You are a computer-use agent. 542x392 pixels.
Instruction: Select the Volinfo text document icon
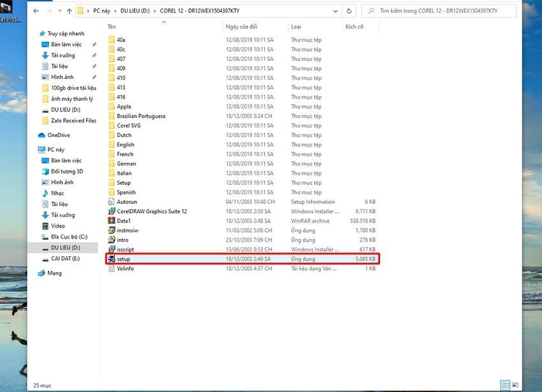tap(112, 268)
